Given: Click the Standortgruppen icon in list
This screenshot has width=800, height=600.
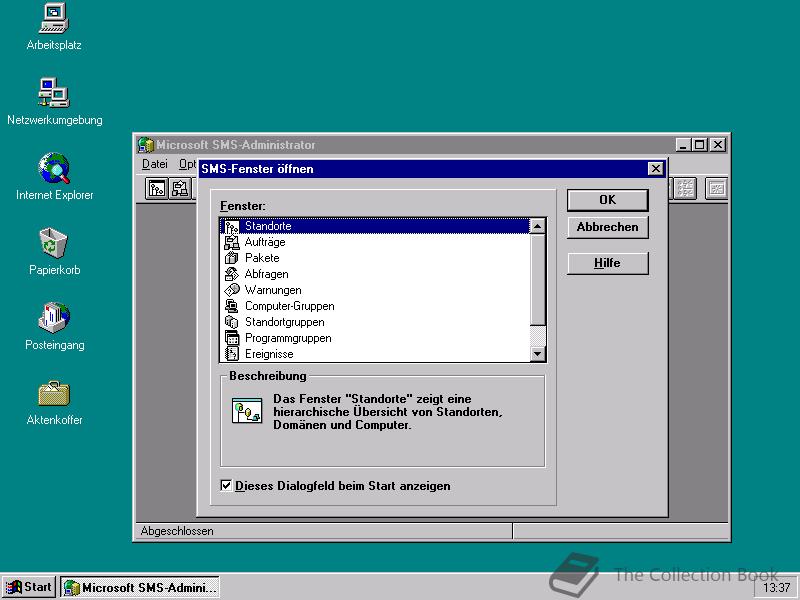Looking at the screenshot, I should click(x=232, y=322).
